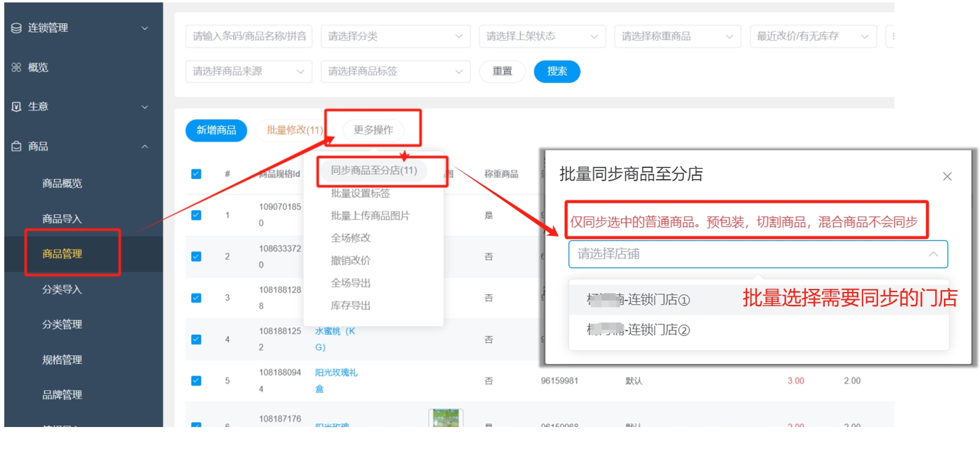Click the 重置 reset button
Viewport: 980px width, 471px height.
tap(502, 71)
